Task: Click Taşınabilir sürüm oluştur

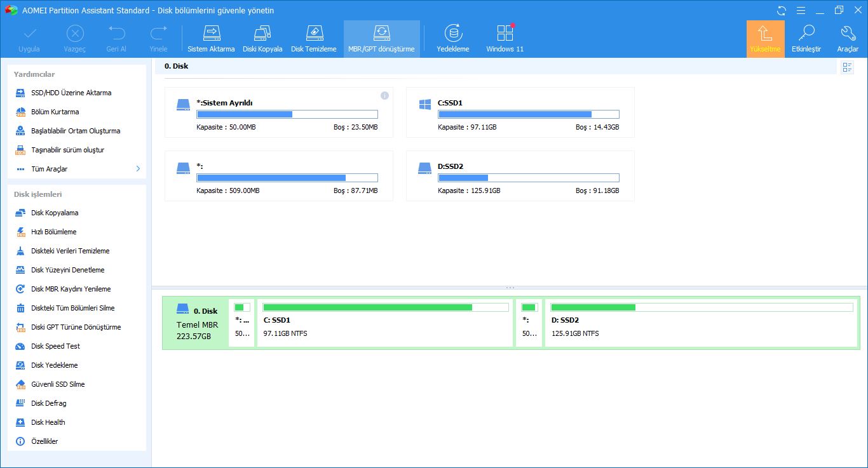Action: 67,150
